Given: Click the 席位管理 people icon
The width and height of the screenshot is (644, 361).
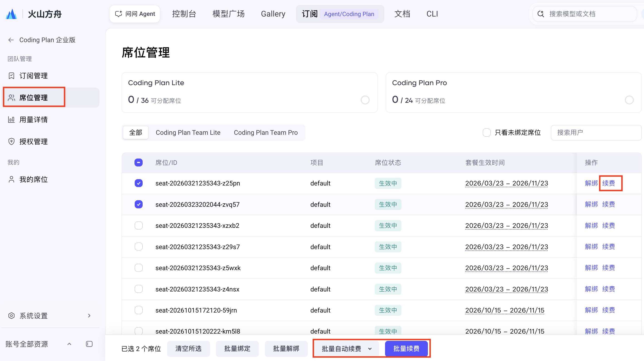Looking at the screenshot, I should [11, 98].
